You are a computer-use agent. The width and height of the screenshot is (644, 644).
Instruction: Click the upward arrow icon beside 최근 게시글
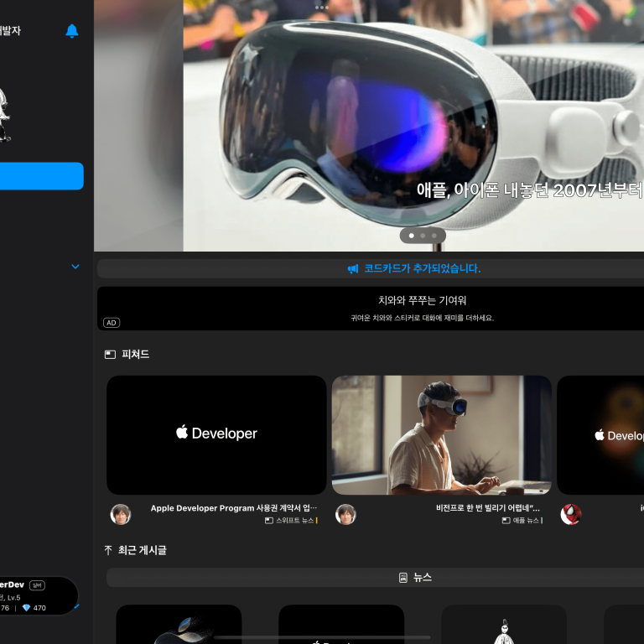click(108, 551)
